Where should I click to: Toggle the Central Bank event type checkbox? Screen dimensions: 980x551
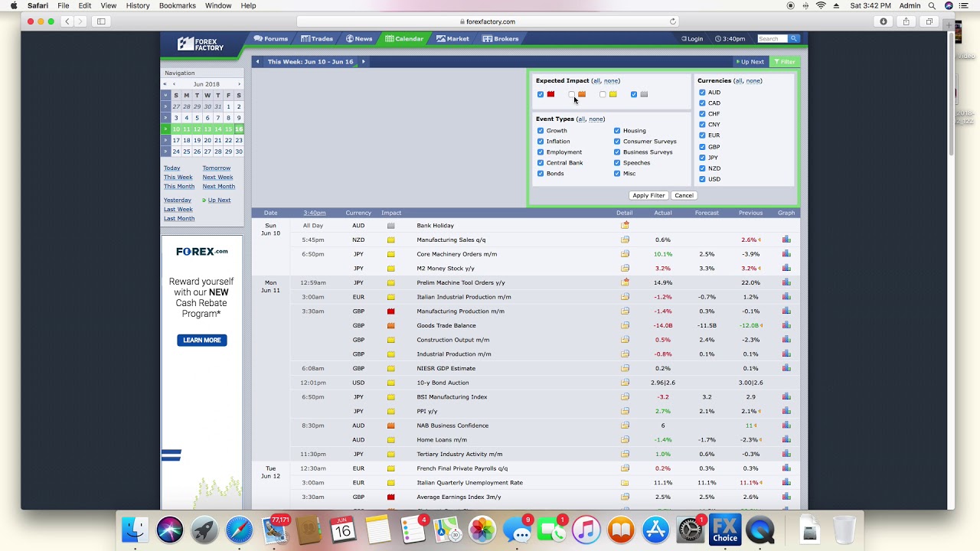click(x=541, y=163)
